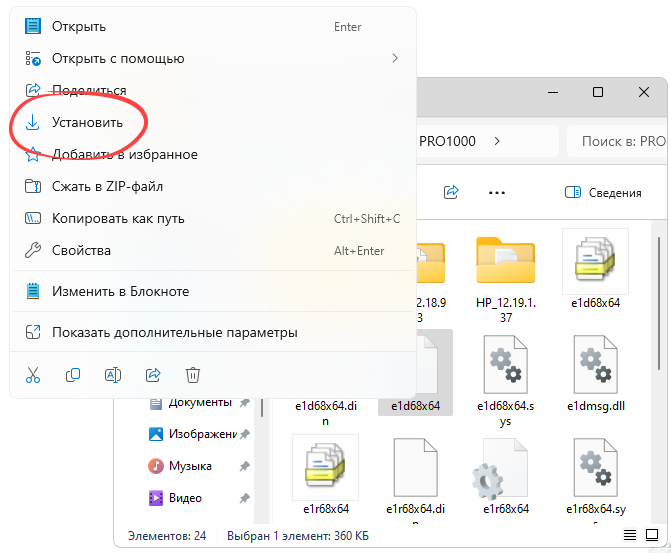The image size is (671, 553).
Task: Click the Copy icon in context menu
Action: (x=73, y=375)
